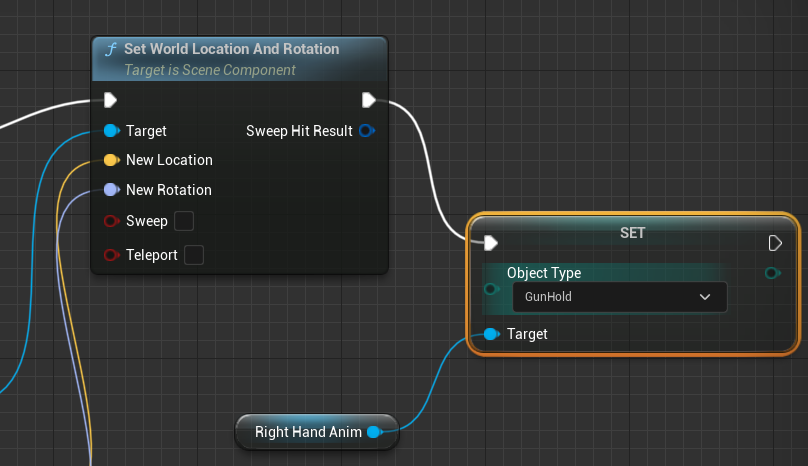This screenshot has height=466, width=808.
Task: Enable the Teleport checkbox
Action: click(x=194, y=255)
